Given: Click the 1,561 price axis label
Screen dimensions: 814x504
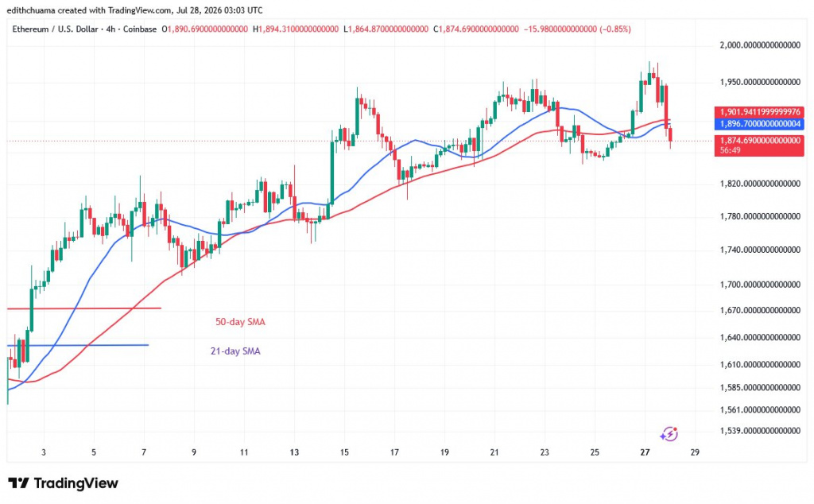Looking at the screenshot, I should click(x=760, y=410).
